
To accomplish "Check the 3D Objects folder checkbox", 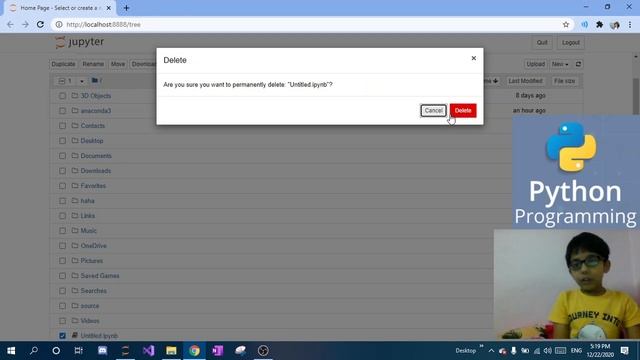I will 62,96.
